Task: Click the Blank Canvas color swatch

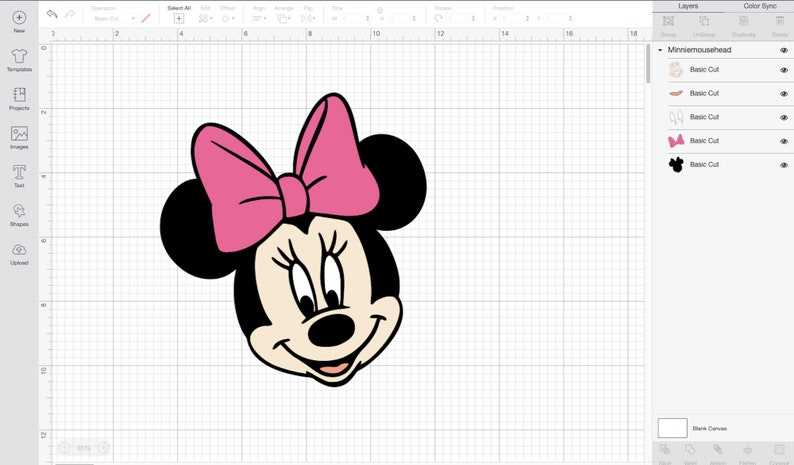Action: 672,428
